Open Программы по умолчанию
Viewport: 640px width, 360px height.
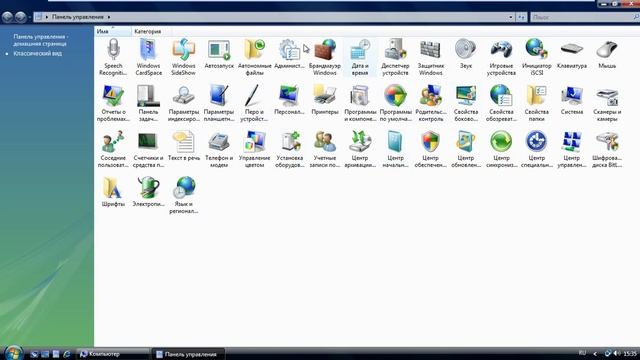click(395, 103)
